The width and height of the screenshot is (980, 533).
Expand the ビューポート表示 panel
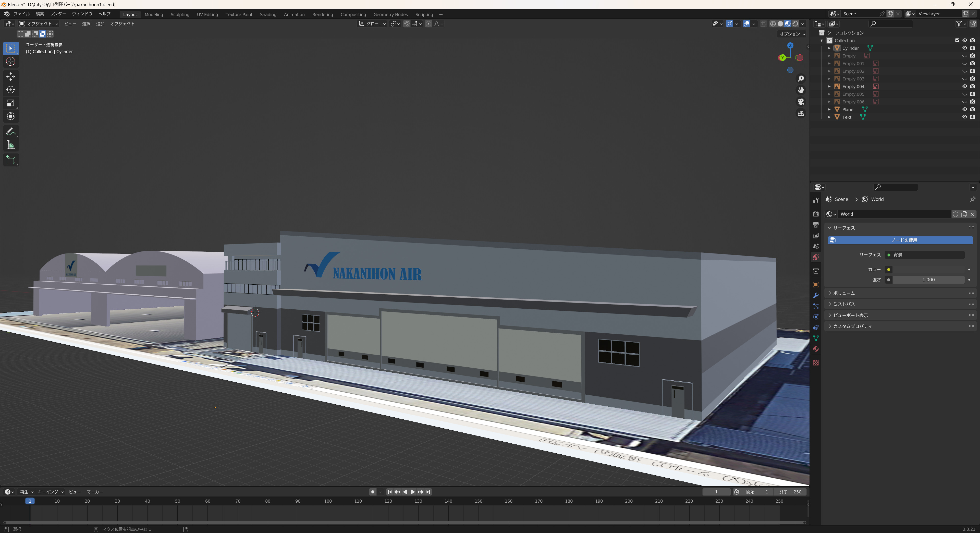900,315
